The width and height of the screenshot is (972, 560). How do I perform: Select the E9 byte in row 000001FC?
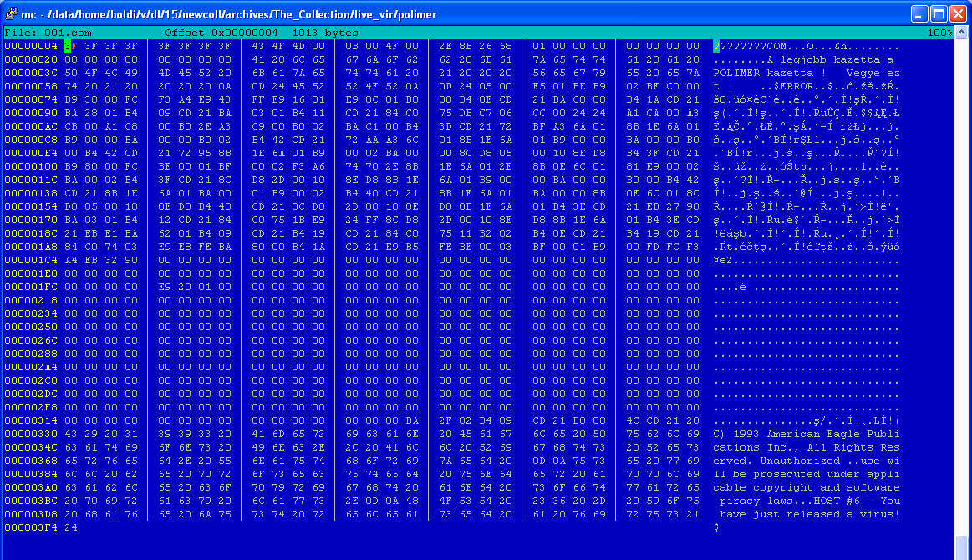tap(165, 287)
